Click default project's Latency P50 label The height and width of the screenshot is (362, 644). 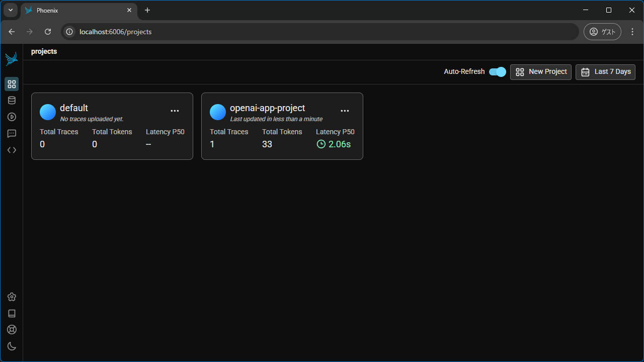[x=165, y=132]
